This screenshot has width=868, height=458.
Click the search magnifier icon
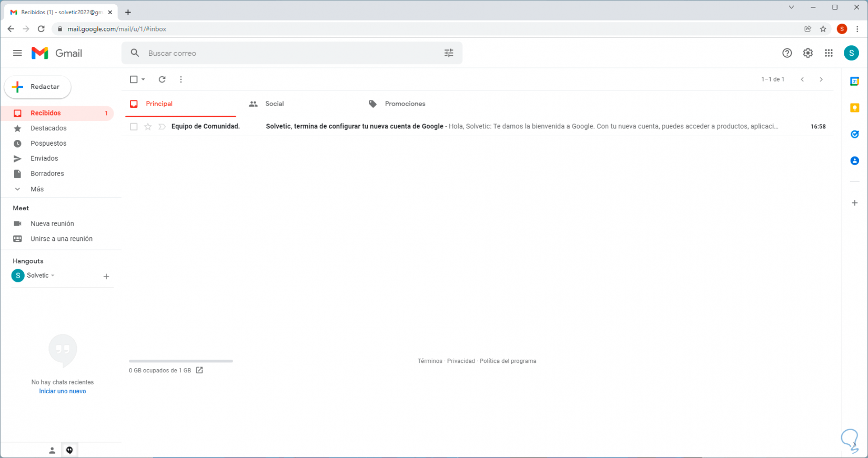coord(135,53)
